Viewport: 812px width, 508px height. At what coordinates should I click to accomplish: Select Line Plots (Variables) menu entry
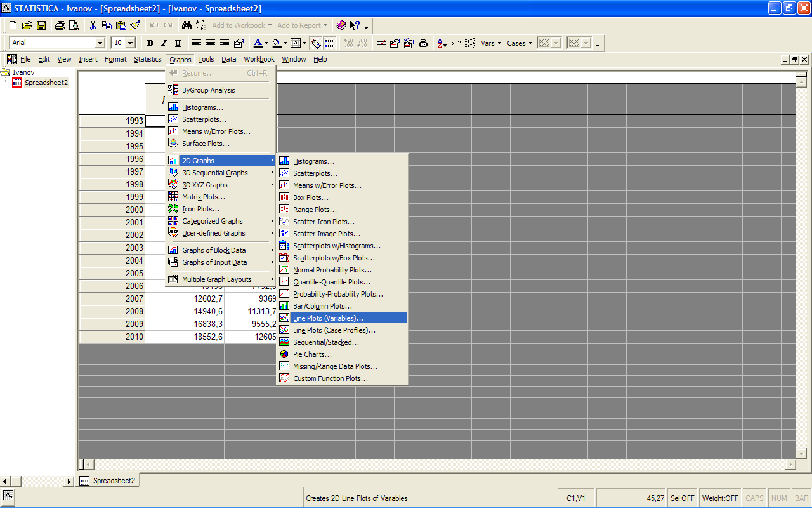328,318
